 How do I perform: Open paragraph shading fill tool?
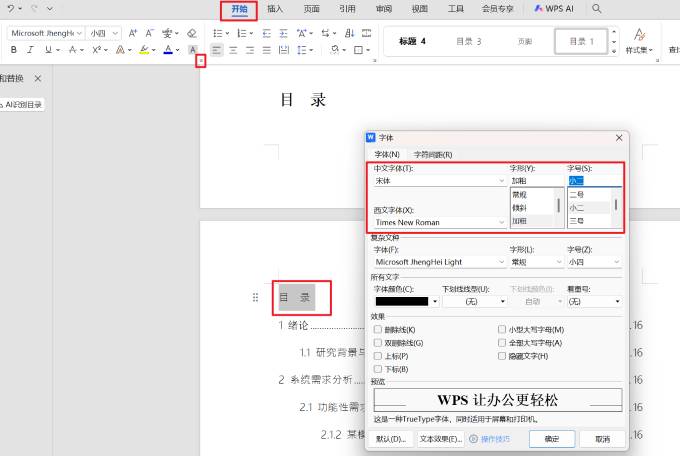point(335,50)
